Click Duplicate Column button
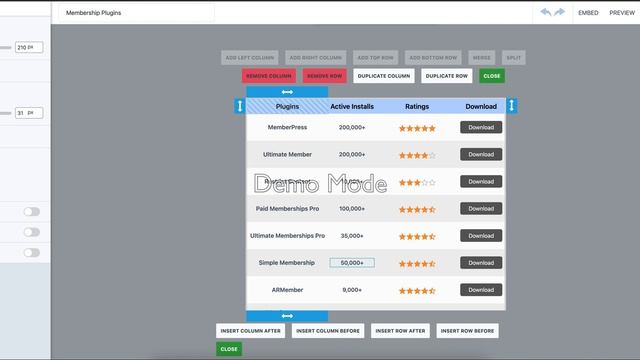The image size is (640, 360). pyautogui.click(x=384, y=76)
